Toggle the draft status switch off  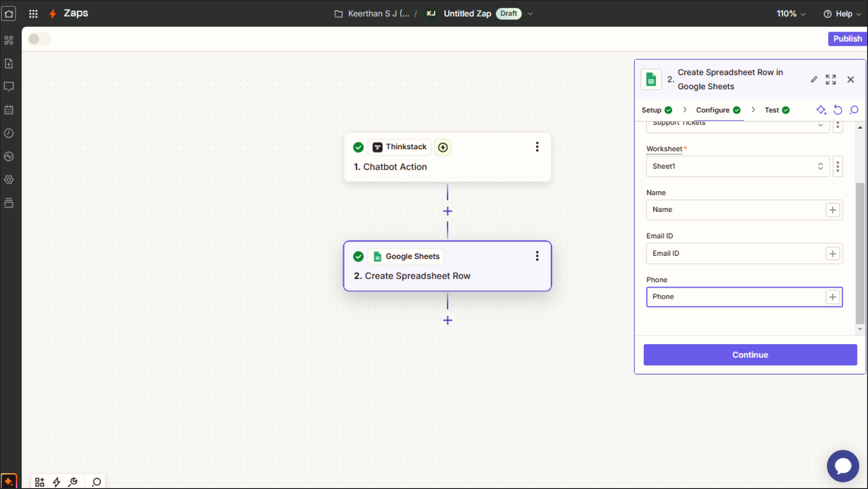(39, 39)
